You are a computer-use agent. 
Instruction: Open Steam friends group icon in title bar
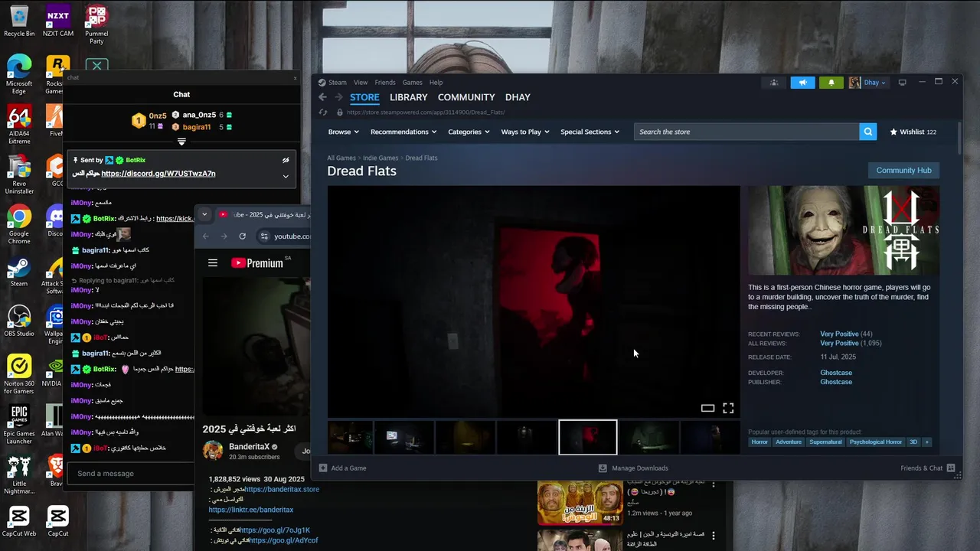[774, 83]
